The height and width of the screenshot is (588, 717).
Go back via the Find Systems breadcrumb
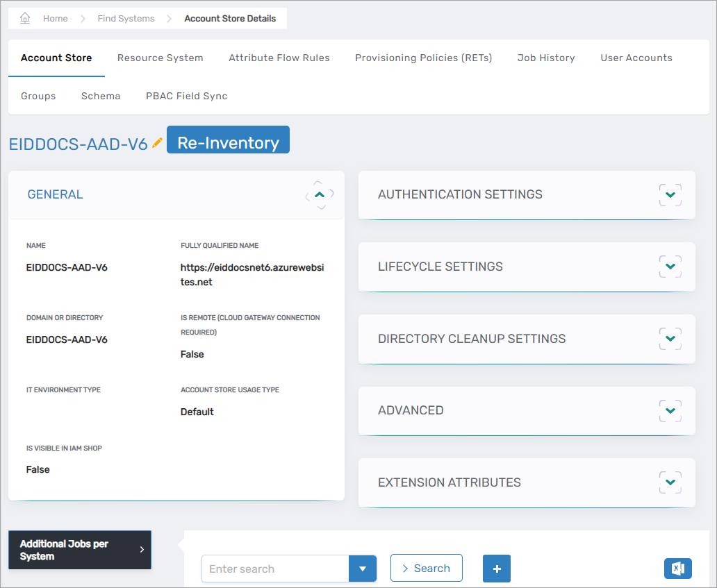pos(126,18)
